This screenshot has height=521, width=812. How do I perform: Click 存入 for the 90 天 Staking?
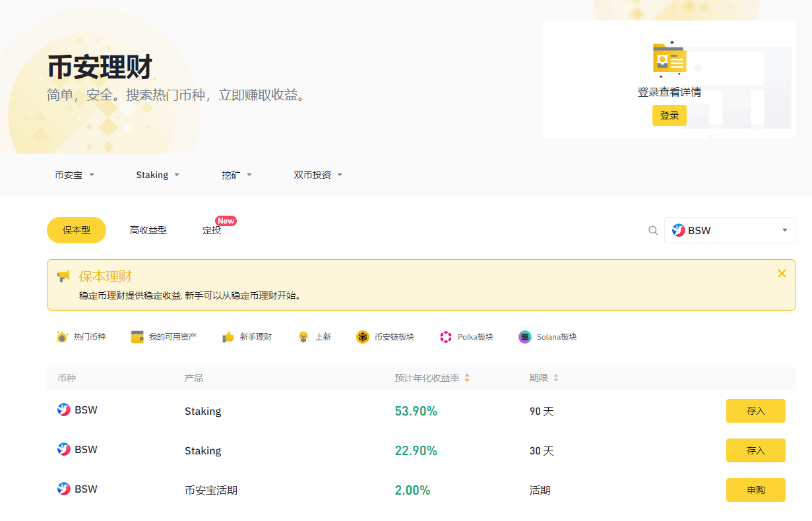(x=756, y=411)
